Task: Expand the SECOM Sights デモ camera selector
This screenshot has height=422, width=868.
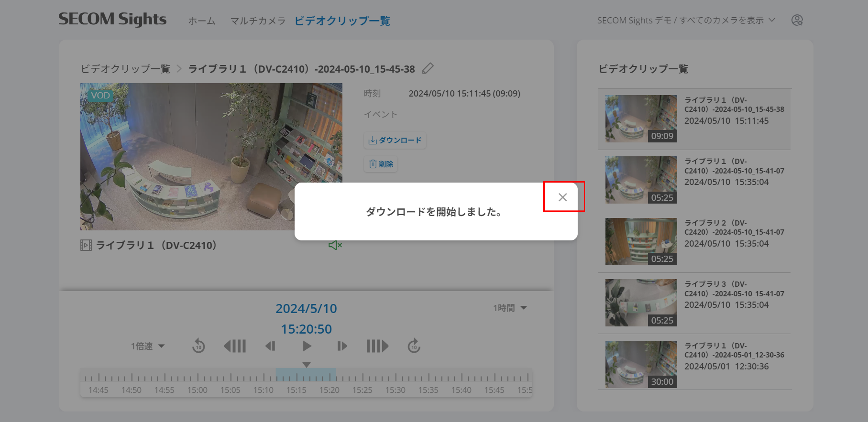Action: (686, 20)
